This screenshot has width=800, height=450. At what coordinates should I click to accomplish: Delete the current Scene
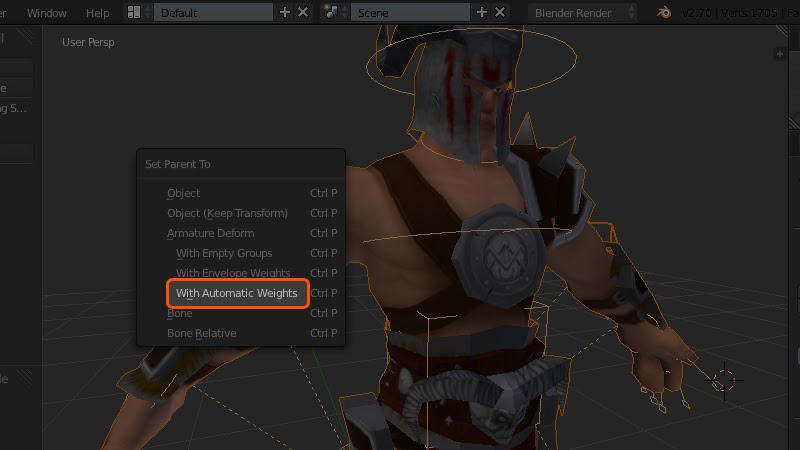500,12
